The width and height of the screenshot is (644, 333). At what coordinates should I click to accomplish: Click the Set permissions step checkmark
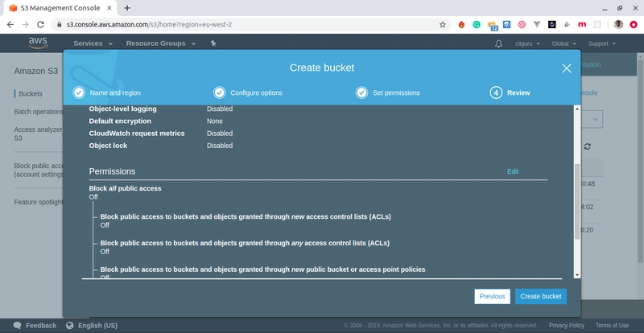(x=361, y=92)
